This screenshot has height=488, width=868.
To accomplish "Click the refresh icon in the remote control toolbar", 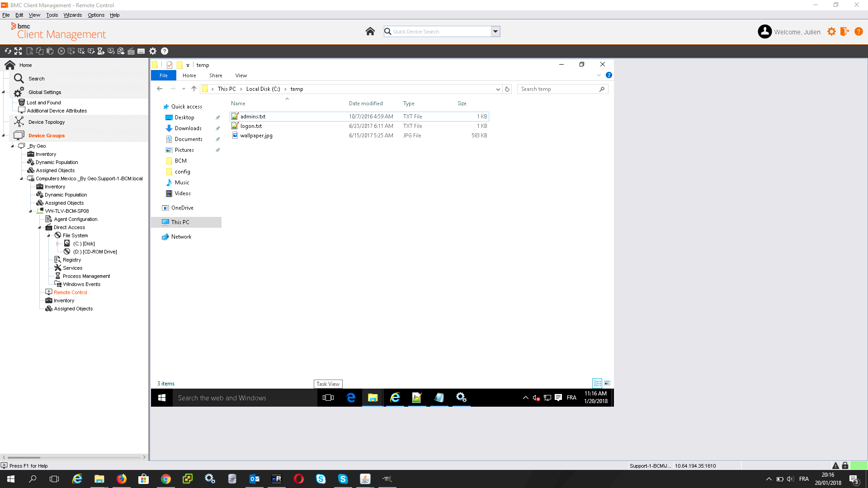I will point(8,51).
